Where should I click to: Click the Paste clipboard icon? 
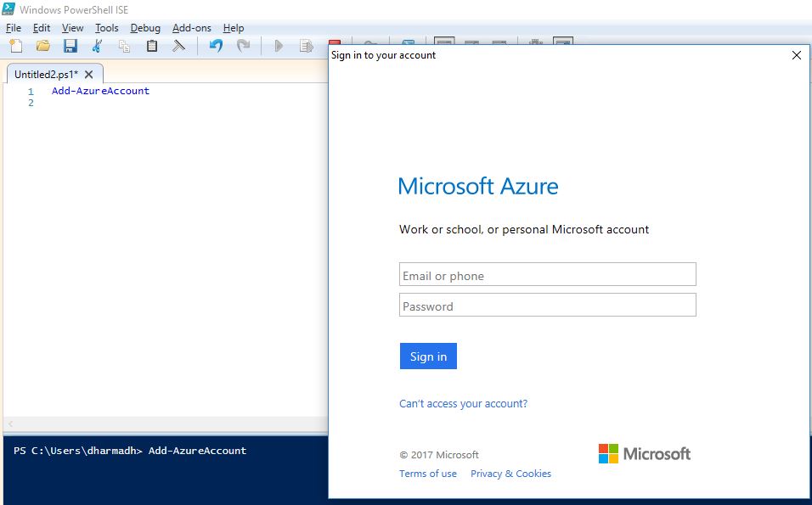tap(151, 46)
